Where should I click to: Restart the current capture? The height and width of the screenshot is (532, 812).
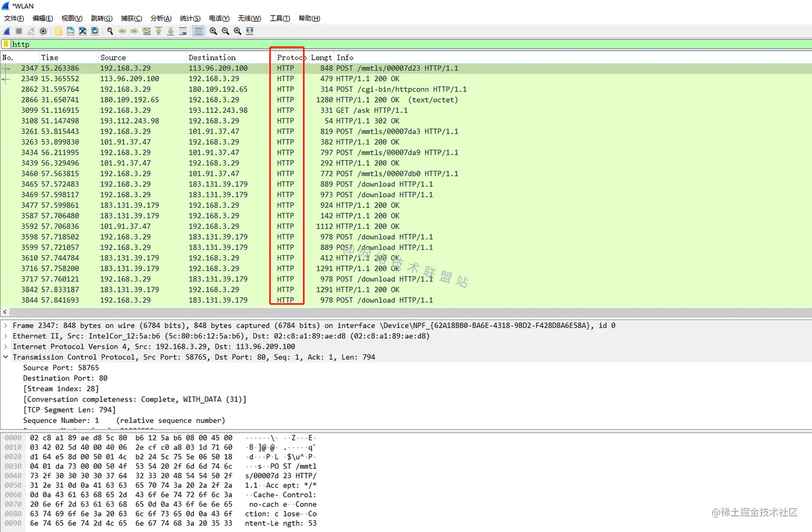[x=31, y=31]
